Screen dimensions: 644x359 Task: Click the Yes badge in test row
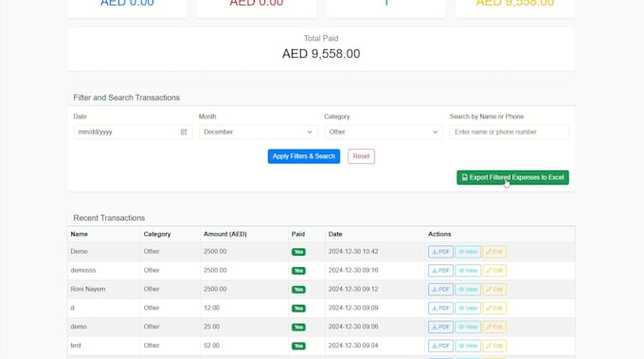(298, 347)
